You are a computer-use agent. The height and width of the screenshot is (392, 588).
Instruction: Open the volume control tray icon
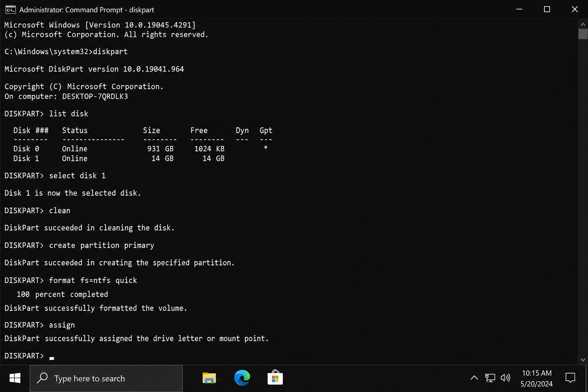coord(505,378)
